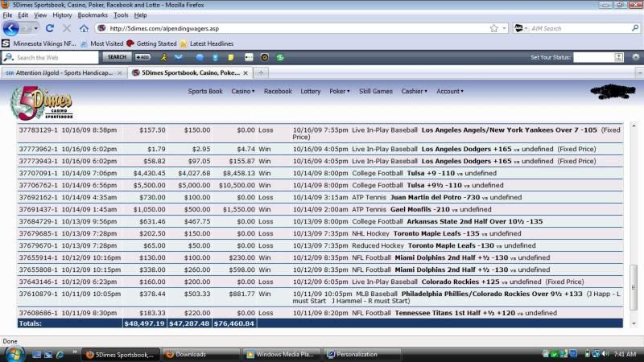The width and height of the screenshot is (644, 362).
Task: Click the yellow note icon in AIM toolbar
Action: (x=231, y=57)
